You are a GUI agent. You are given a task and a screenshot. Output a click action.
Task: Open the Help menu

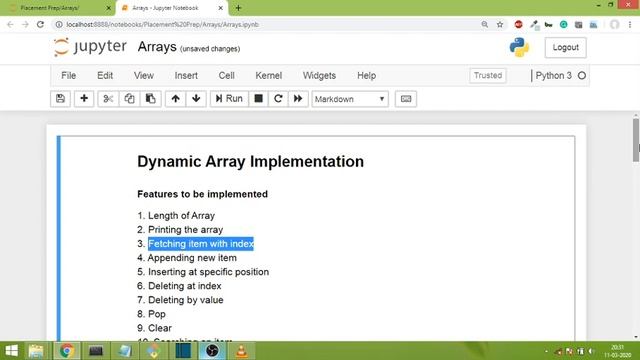(367, 76)
